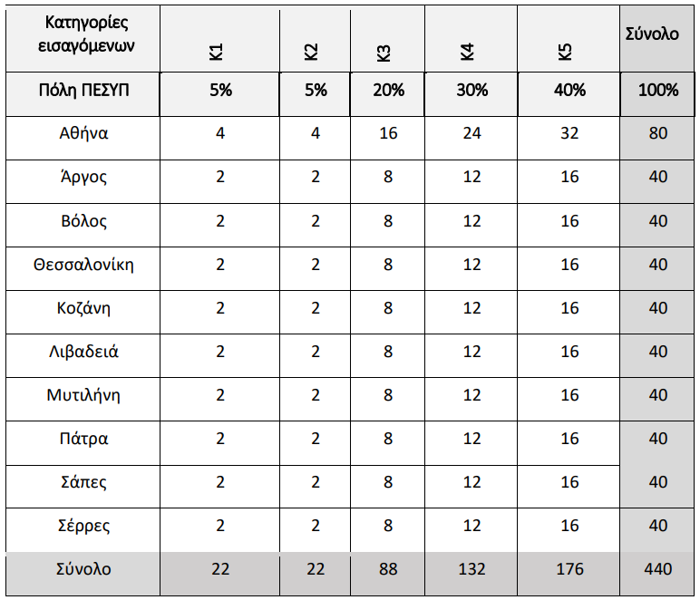The width and height of the screenshot is (700, 600).
Task: Click the 32 value in Αθήνα row
Action: coord(569,133)
